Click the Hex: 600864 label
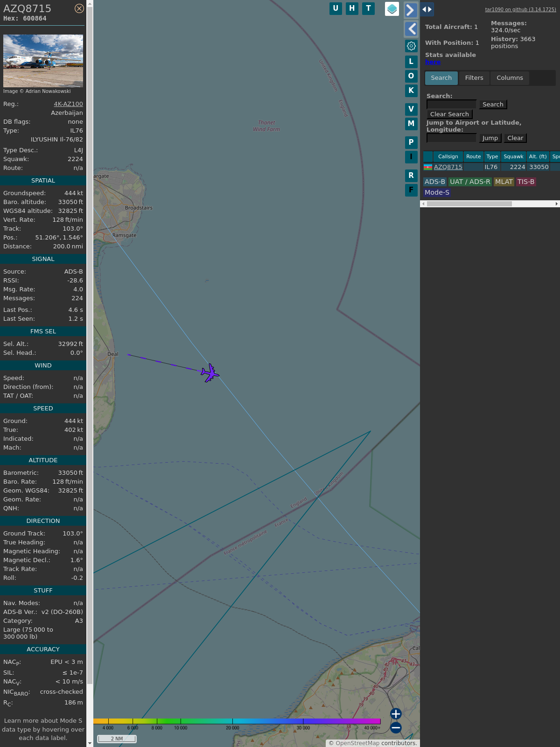The image size is (560, 747). pos(25,19)
